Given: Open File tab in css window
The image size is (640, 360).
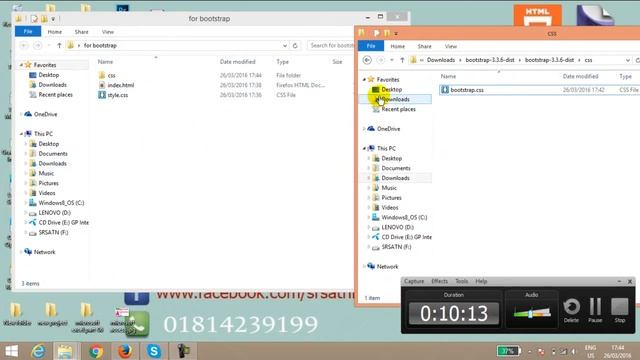Looking at the screenshot, I should [371, 46].
